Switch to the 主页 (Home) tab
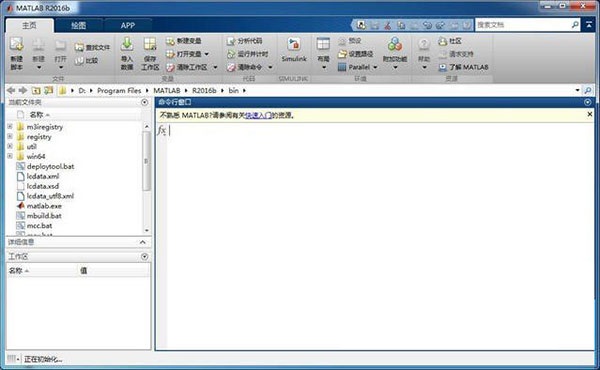 point(29,25)
